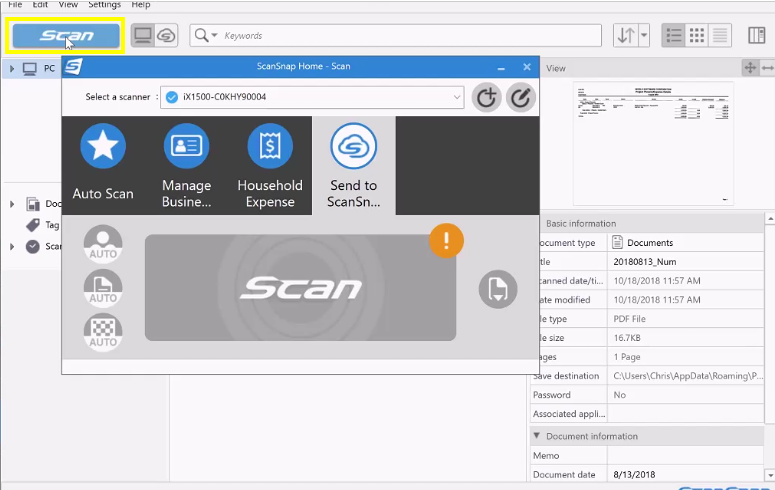Click the large gray Scan button
The image size is (775, 490).
point(300,288)
